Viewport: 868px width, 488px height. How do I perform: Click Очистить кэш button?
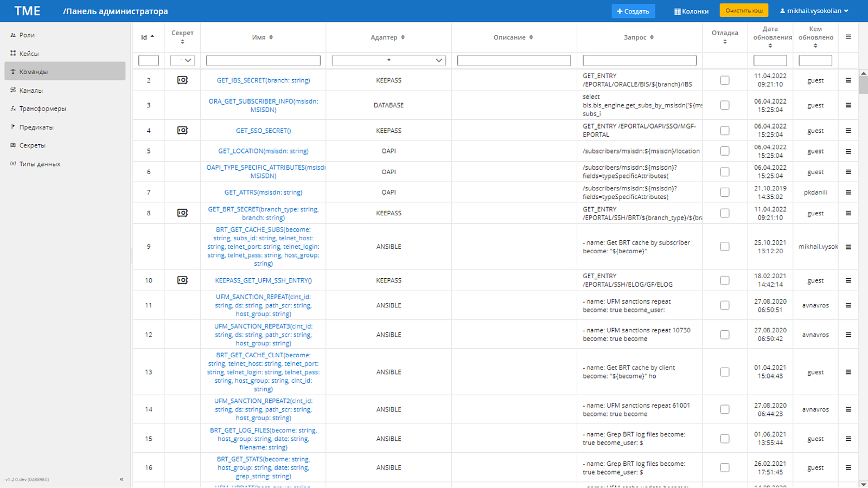[x=744, y=10]
